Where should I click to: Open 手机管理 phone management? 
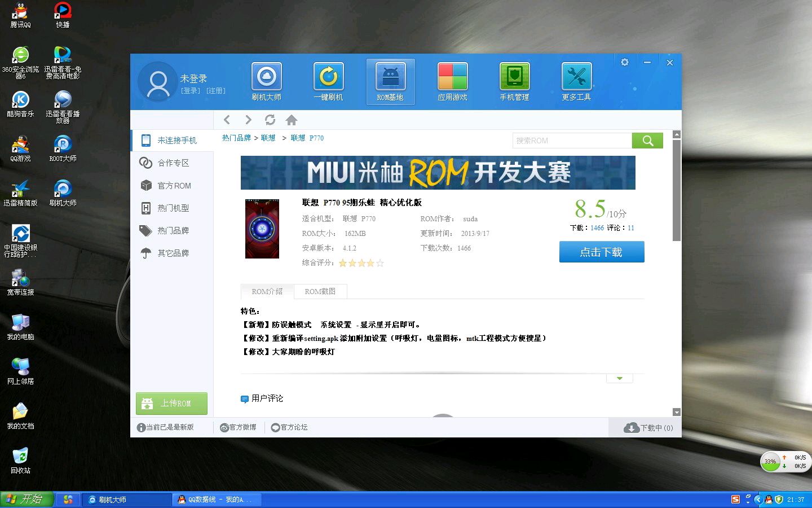[x=514, y=82]
